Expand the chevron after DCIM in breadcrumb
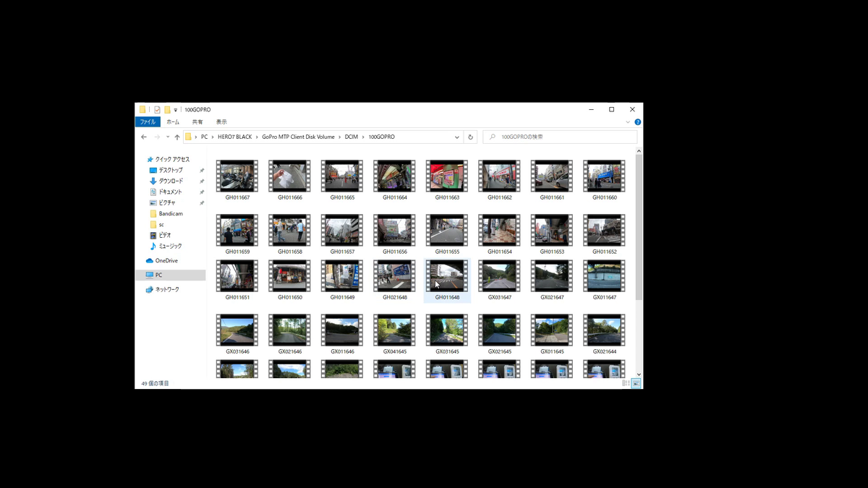The height and width of the screenshot is (488, 868). [364, 137]
